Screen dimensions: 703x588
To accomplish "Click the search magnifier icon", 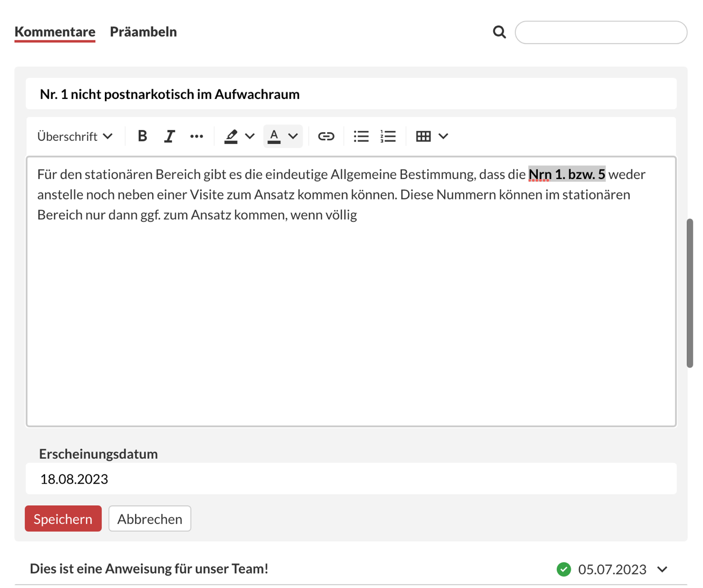I will point(499,32).
